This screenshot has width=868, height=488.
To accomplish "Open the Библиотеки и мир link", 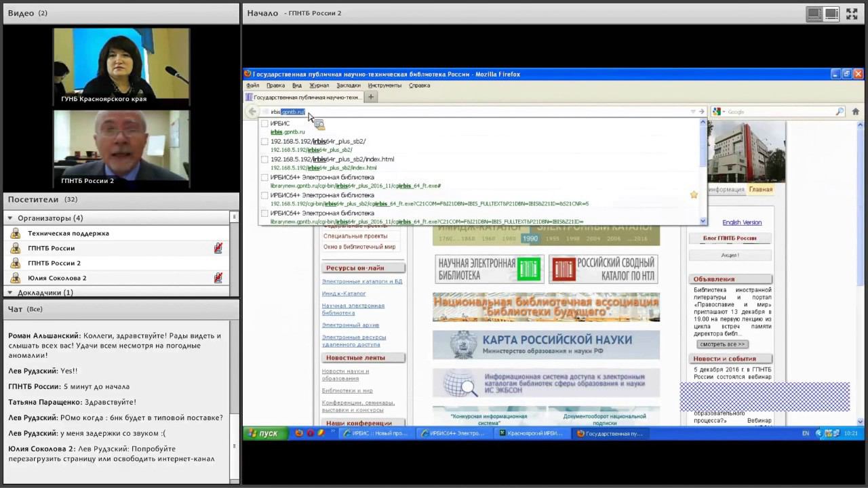I will pos(347,391).
